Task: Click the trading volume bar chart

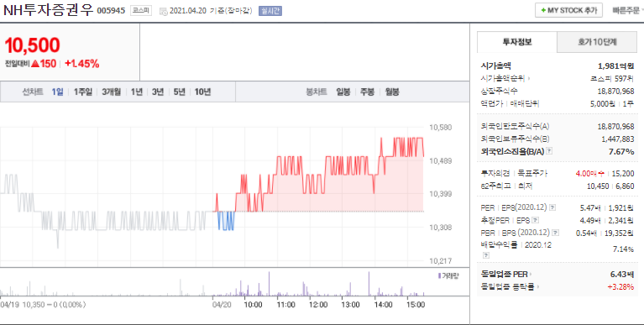Action: tap(212, 284)
